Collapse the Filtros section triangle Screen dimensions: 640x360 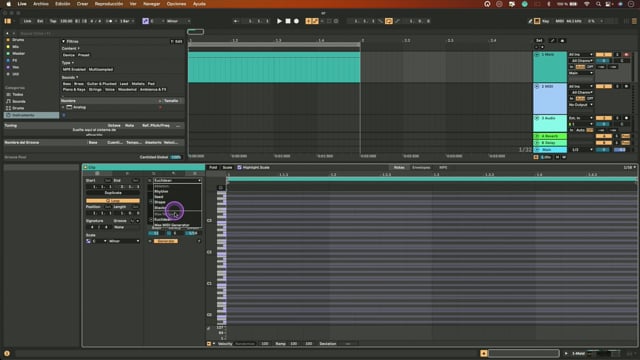coord(63,41)
